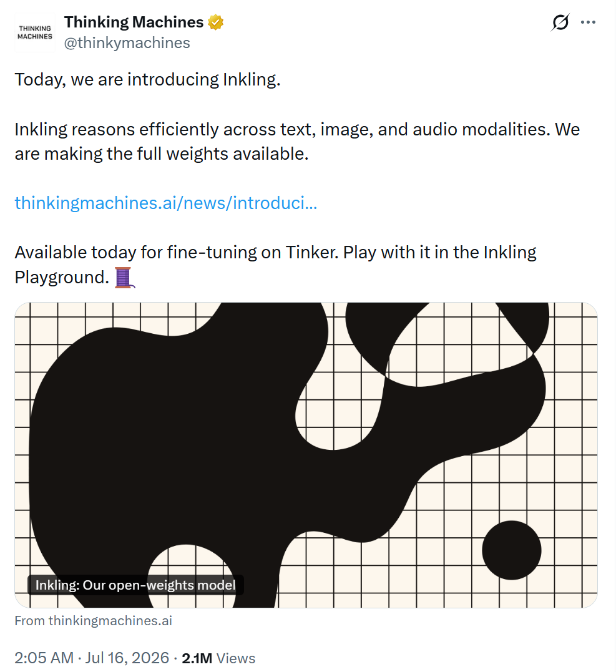
Task: Open the Thinking Machines profile avatar
Action: point(35,32)
